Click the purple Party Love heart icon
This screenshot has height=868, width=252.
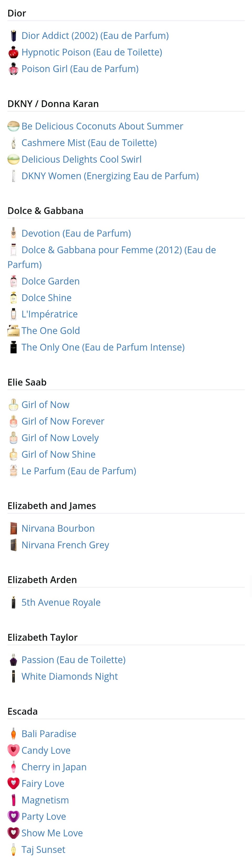(13, 816)
